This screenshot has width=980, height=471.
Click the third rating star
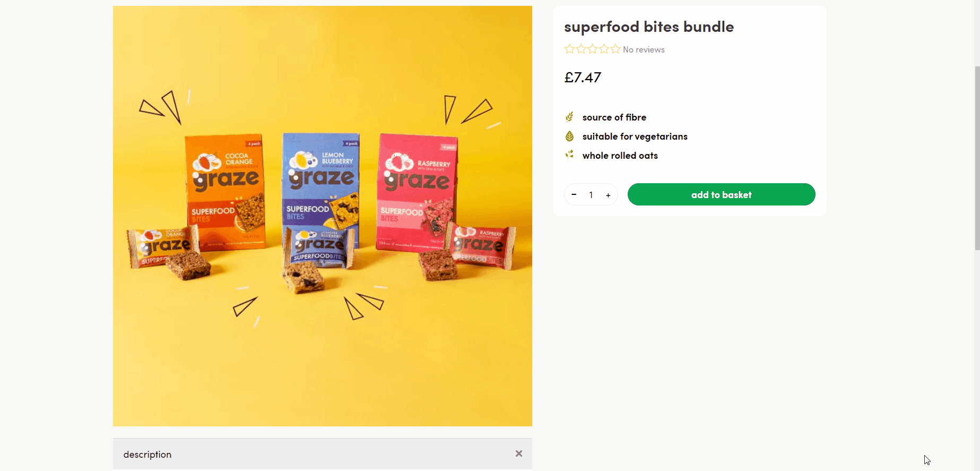point(592,49)
